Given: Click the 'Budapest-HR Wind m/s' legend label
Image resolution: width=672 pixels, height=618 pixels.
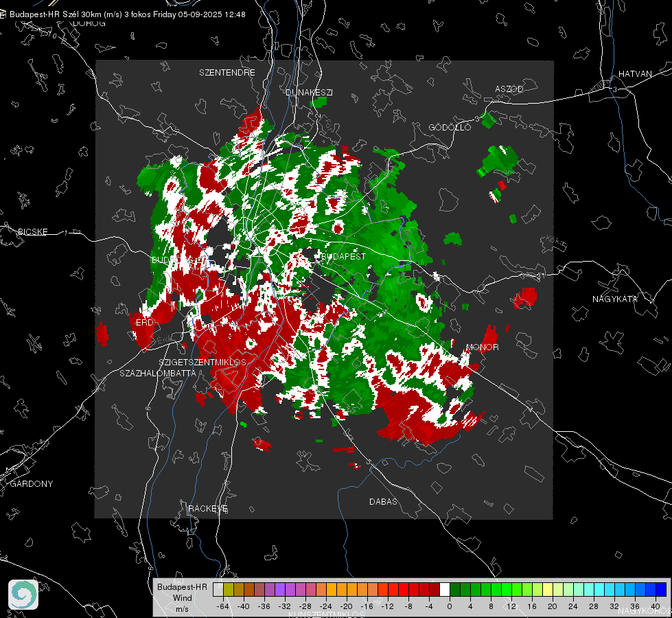Looking at the screenshot, I should (x=182, y=598).
